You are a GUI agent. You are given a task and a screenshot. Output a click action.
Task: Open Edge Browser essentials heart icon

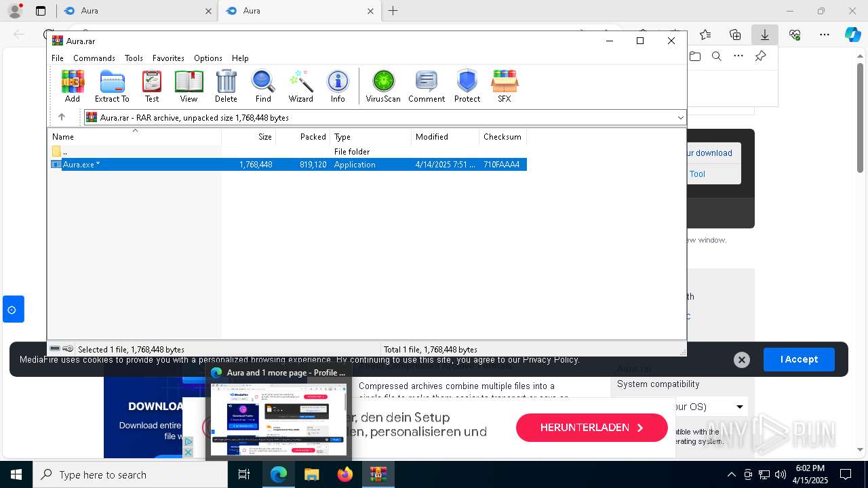[x=795, y=35]
